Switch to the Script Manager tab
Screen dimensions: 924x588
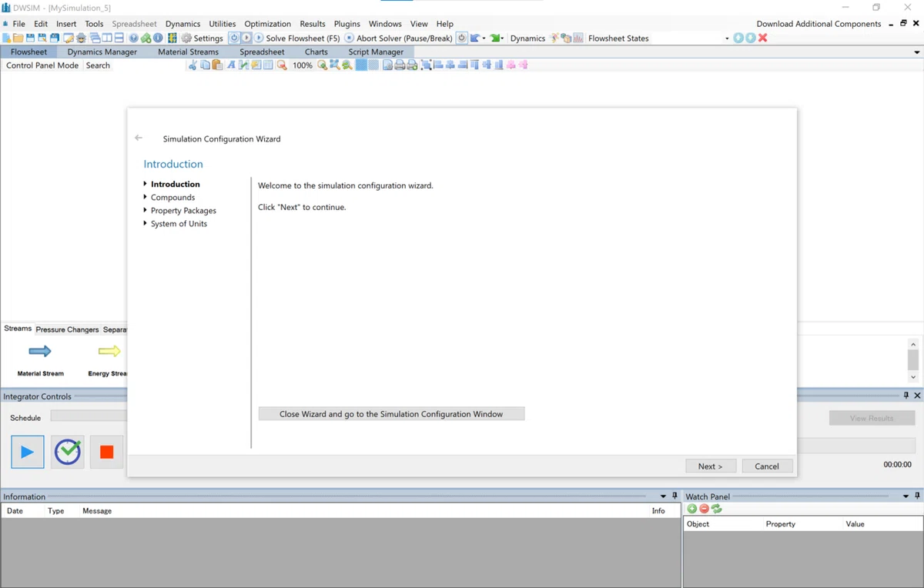376,52
